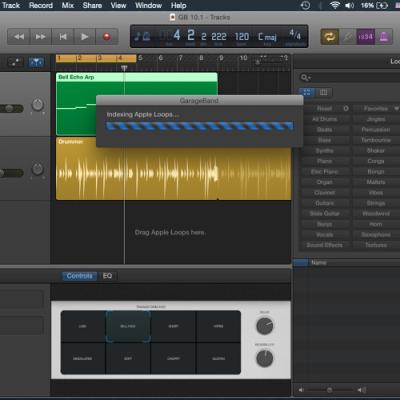This screenshot has width=400, height=400.
Task: Open the Window menu
Action: tap(148, 5)
